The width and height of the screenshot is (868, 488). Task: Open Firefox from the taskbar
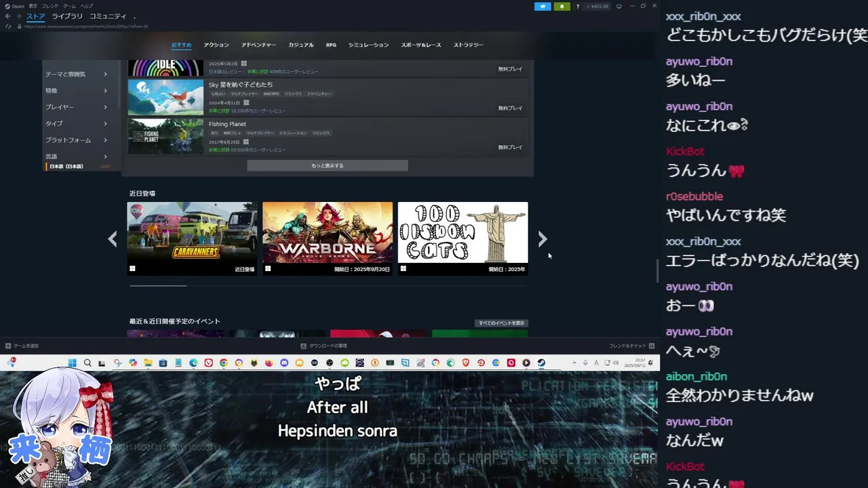[269, 363]
